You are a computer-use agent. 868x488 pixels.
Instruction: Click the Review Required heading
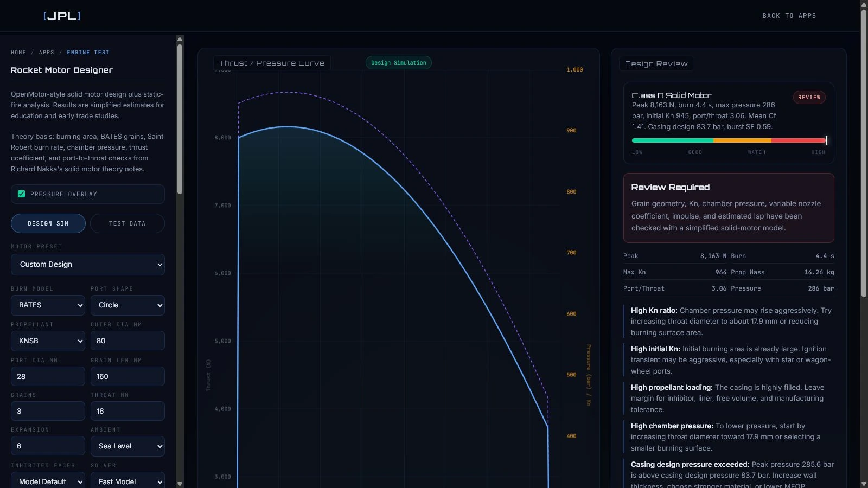pos(671,188)
